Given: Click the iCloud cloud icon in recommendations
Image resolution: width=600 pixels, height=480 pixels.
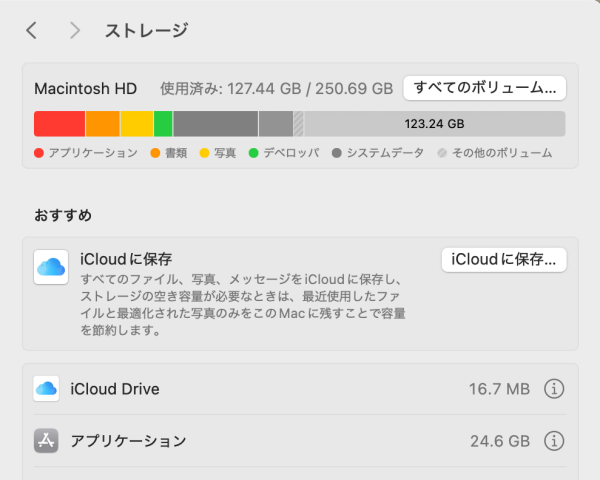Looking at the screenshot, I should (51, 267).
